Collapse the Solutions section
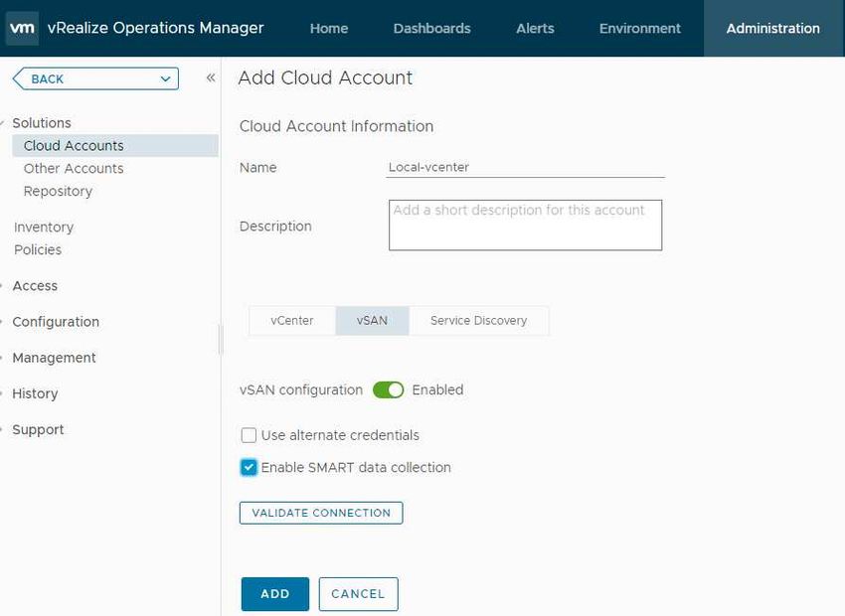The image size is (845, 616). point(3,123)
